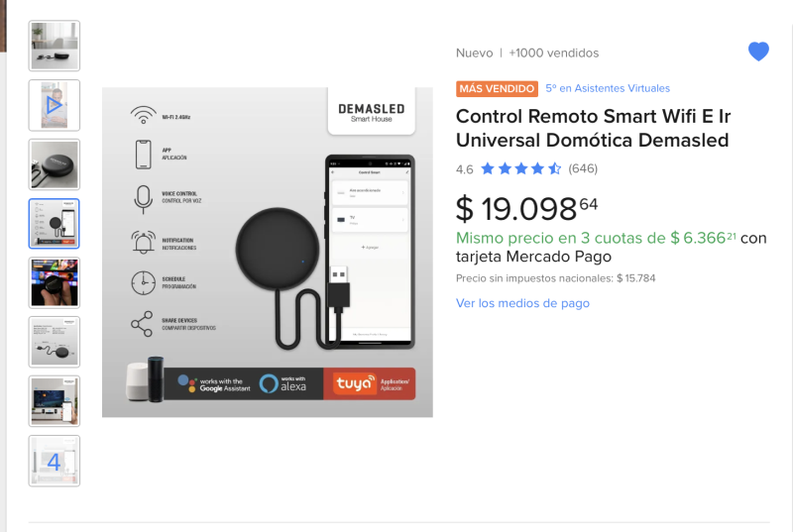
Task: Open the (646) reviews count link
Action: click(x=583, y=168)
